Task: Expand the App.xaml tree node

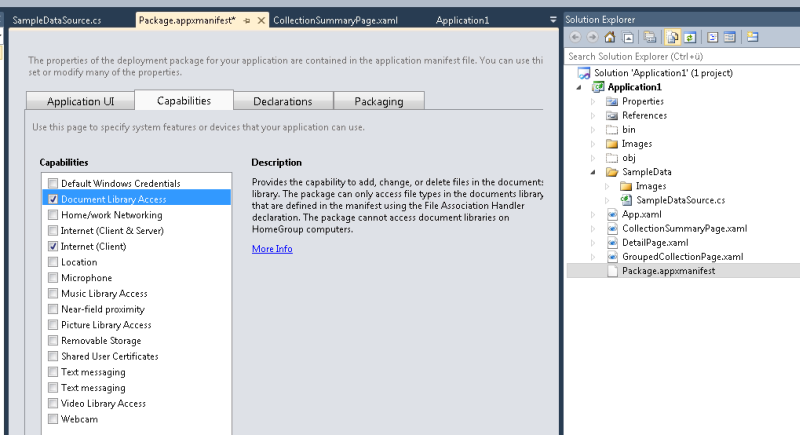Action: [x=593, y=214]
